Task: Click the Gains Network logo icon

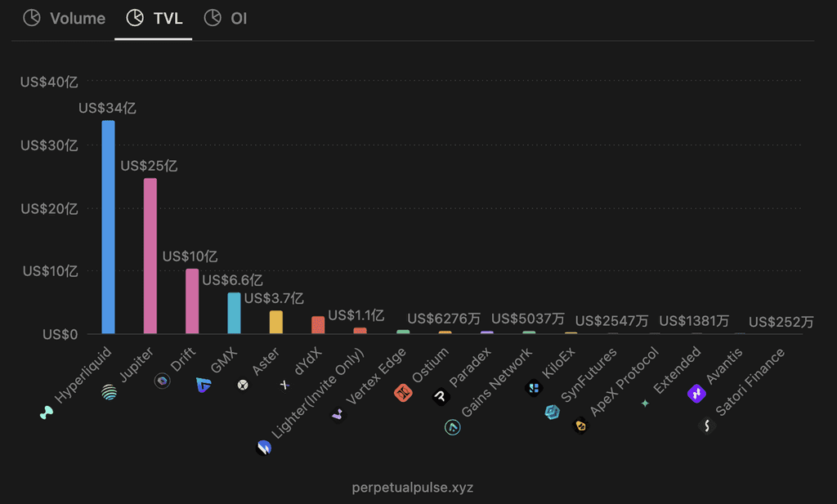Action: [453, 427]
